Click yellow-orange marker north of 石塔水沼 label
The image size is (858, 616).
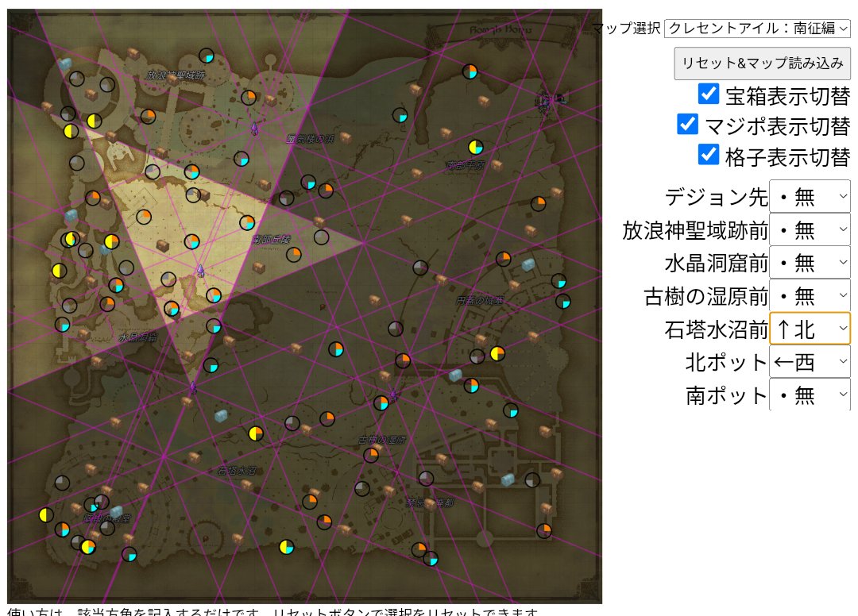tap(256, 433)
